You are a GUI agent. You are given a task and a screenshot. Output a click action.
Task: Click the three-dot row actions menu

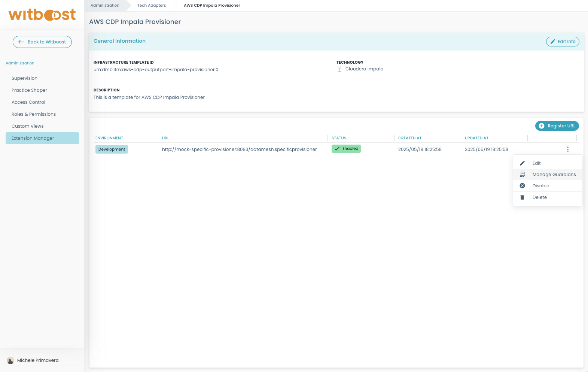click(x=567, y=149)
